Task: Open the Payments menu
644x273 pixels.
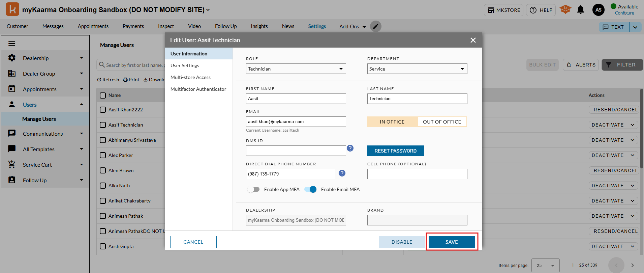Action: pos(133,26)
